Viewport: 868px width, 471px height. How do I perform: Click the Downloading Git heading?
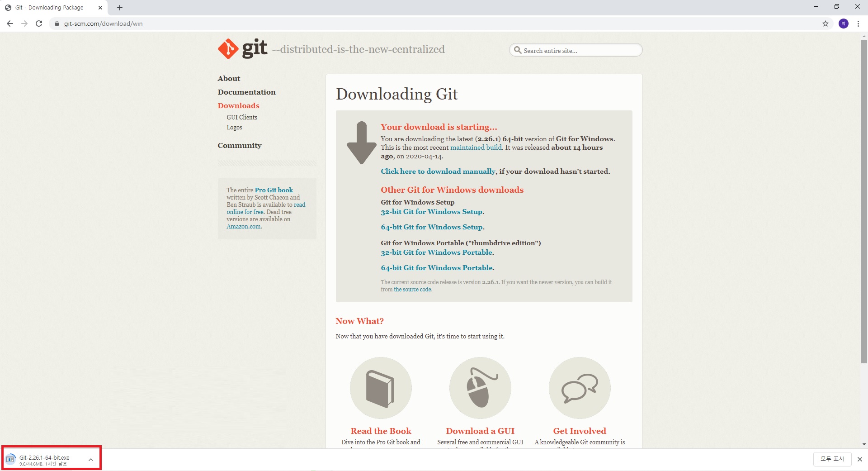click(396, 94)
